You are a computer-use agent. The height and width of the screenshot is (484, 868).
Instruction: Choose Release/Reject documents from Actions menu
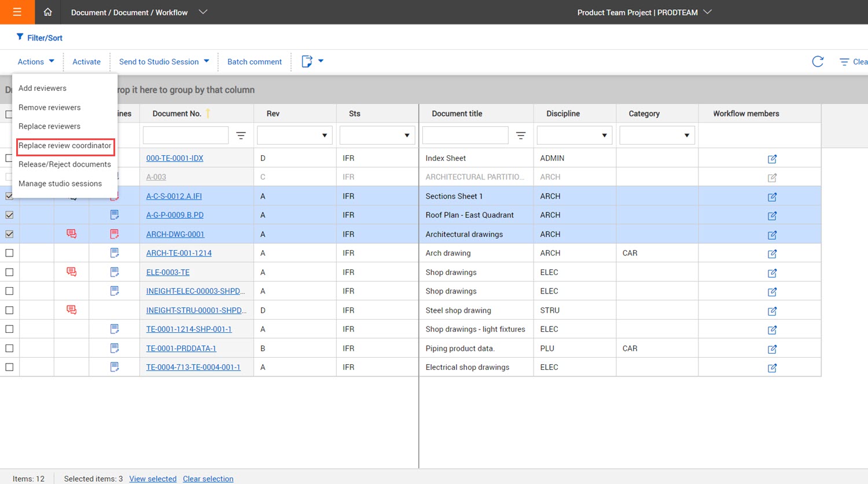64,164
